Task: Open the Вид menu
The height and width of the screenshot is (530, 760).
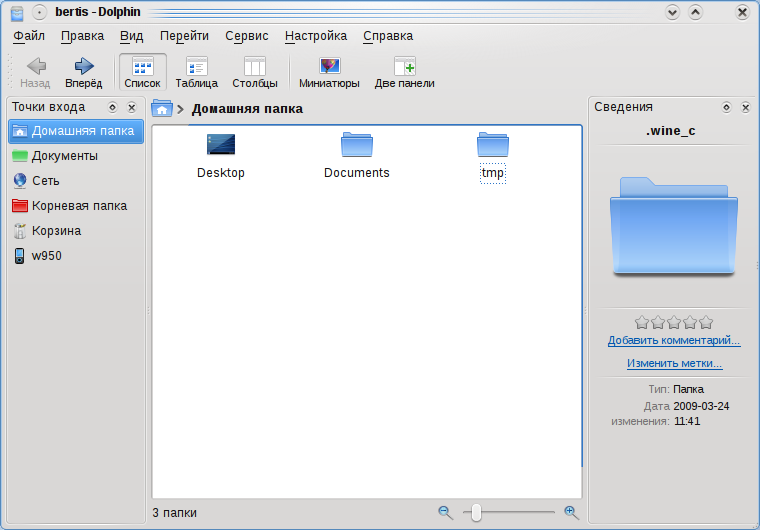Action: coord(131,36)
